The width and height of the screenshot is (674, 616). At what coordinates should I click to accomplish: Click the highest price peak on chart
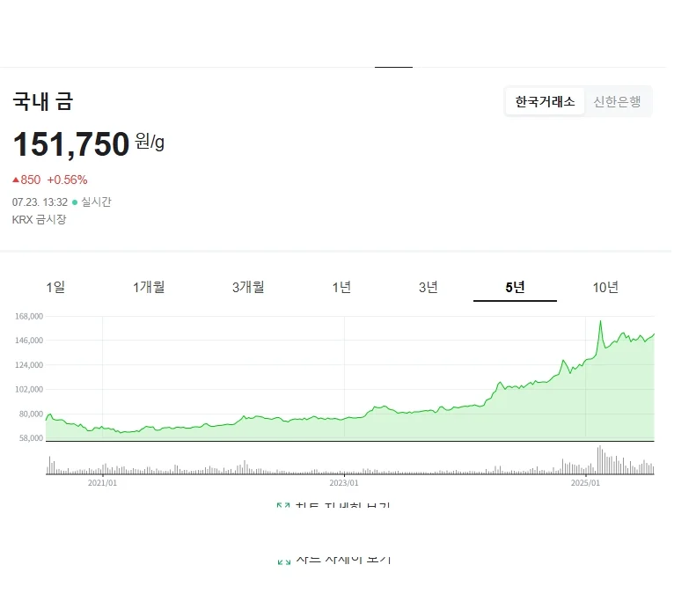tap(600, 321)
